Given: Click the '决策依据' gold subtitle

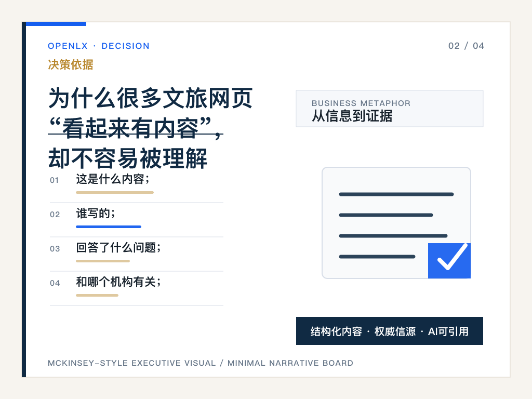Looking at the screenshot, I should [x=71, y=64].
